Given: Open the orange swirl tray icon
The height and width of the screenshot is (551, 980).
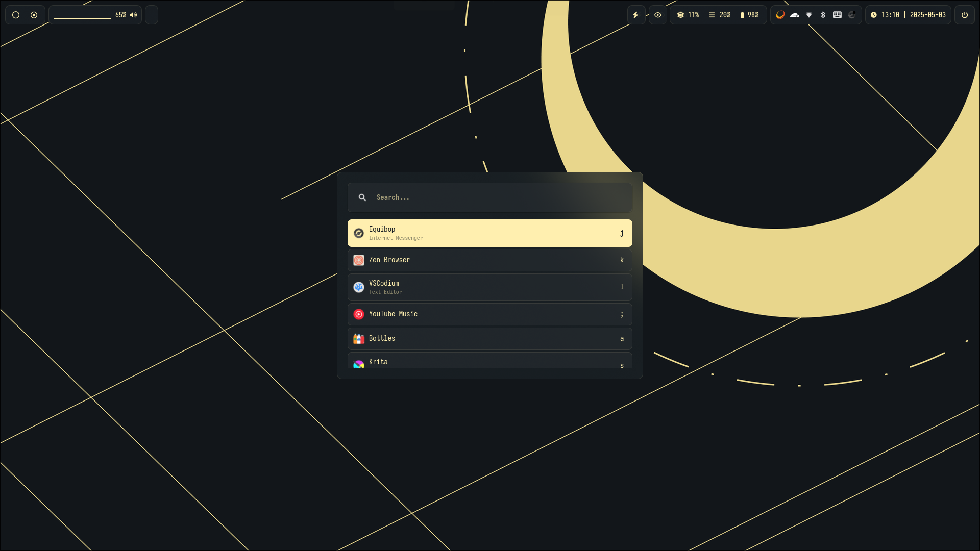Looking at the screenshot, I should point(780,15).
